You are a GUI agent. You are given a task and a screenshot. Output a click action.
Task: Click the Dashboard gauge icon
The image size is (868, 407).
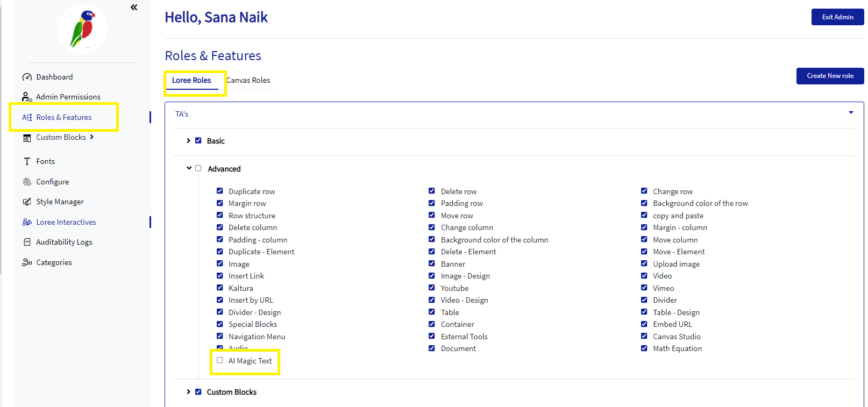[x=27, y=77]
